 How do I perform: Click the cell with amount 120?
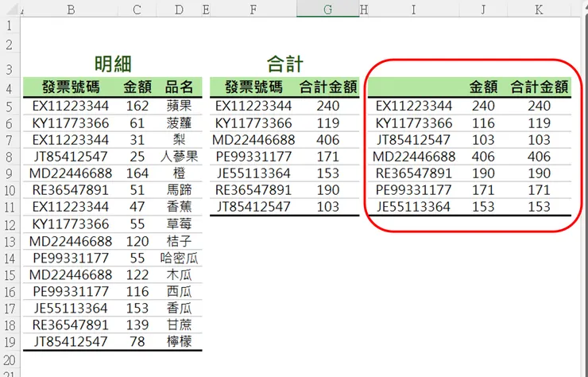click(x=137, y=241)
